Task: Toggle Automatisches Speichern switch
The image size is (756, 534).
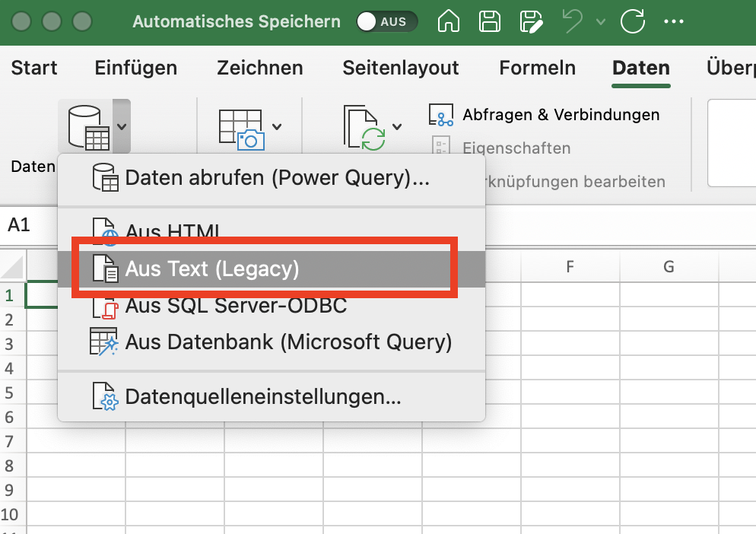Action: coord(386,21)
